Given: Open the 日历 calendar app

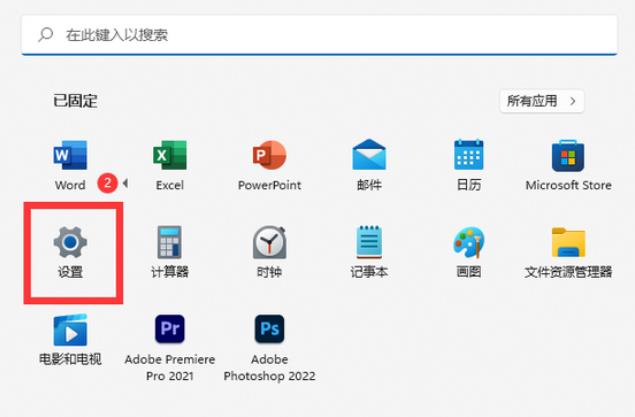Looking at the screenshot, I should [469, 165].
